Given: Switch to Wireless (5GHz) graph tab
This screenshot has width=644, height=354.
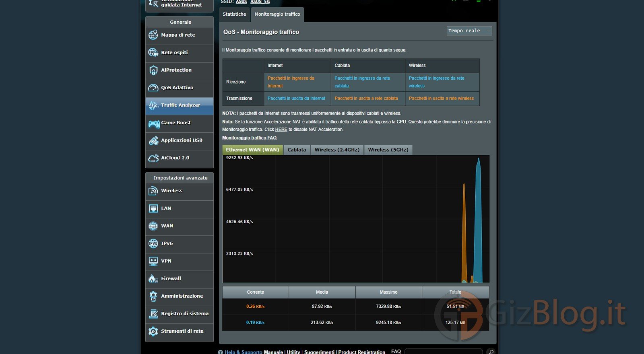Looking at the screenshot, I should point(388,150).
